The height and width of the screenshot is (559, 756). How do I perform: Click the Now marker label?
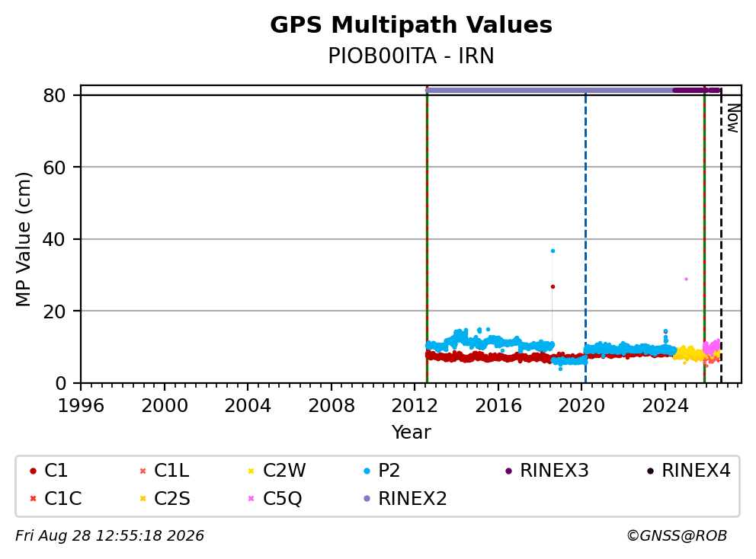733,119
